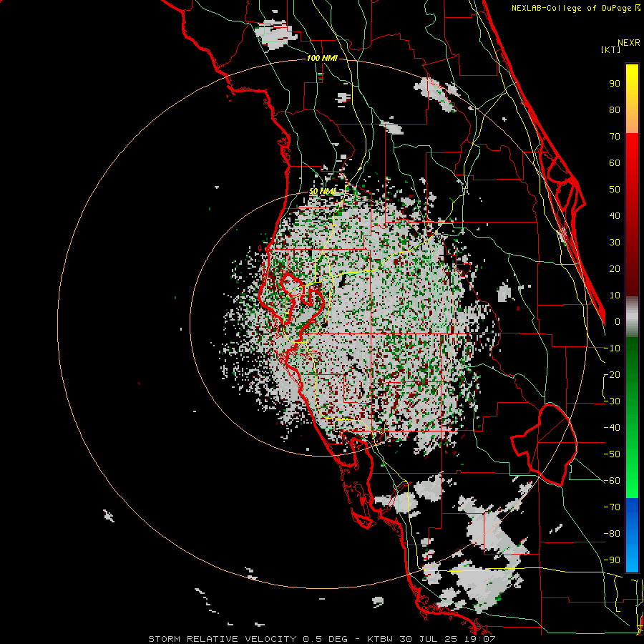Click the 0.5 DEG elevation text
The image size is (644, 644).
pyautogui.click(x=326, y=639)
